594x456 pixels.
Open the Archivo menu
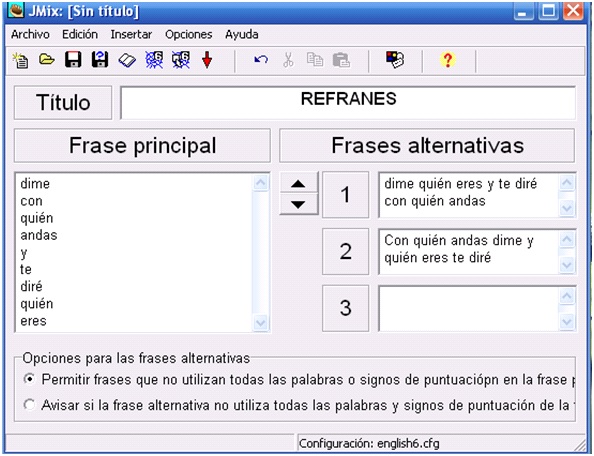[x=30, y=34]
